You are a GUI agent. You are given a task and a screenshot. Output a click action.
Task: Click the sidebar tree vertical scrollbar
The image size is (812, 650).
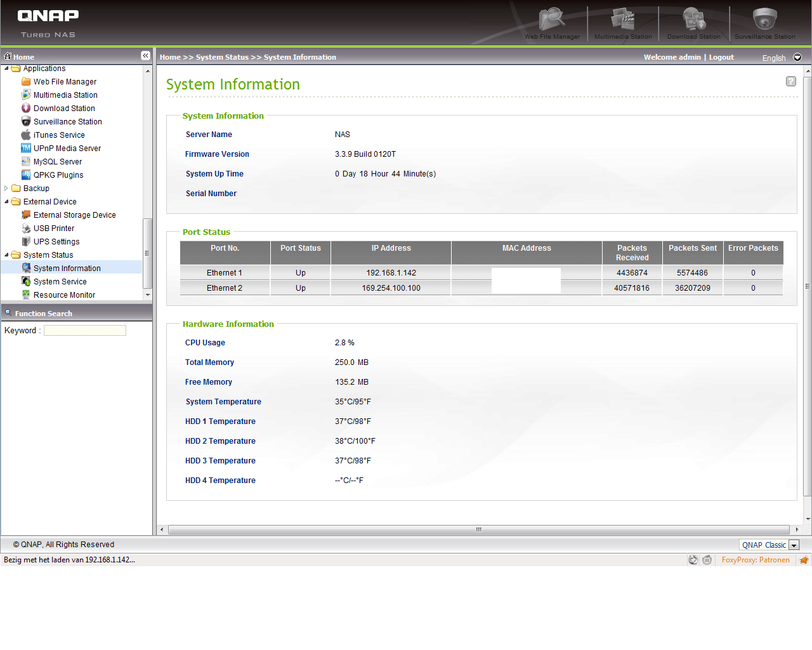tap(148, 254)
